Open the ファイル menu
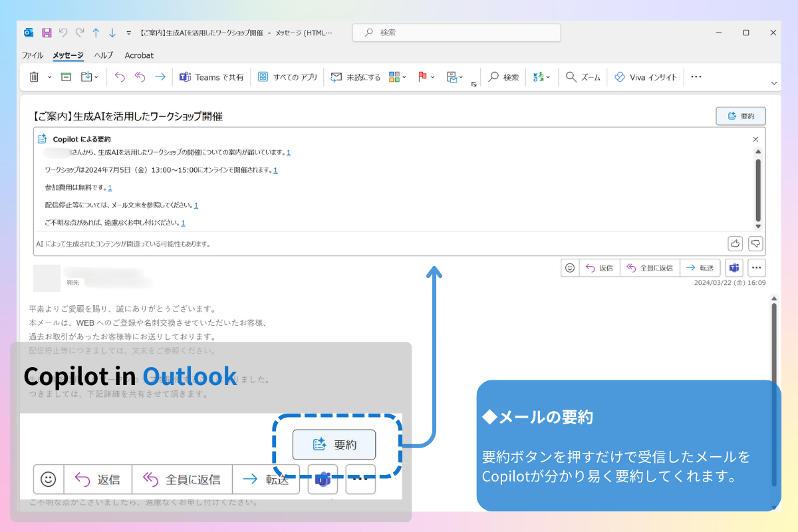 point(33,55)
